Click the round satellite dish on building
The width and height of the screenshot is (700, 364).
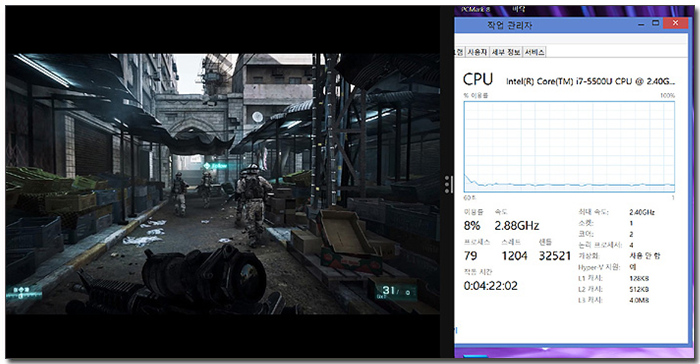258,117
